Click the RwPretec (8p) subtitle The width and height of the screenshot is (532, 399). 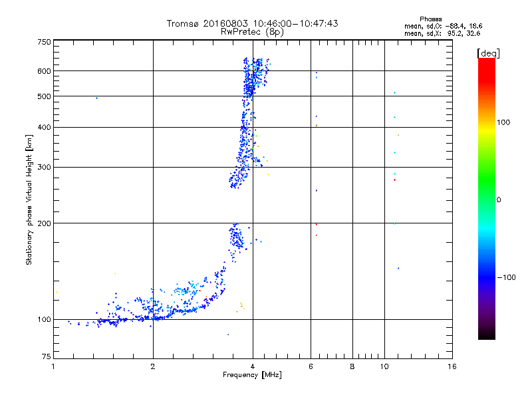(252, 32)
